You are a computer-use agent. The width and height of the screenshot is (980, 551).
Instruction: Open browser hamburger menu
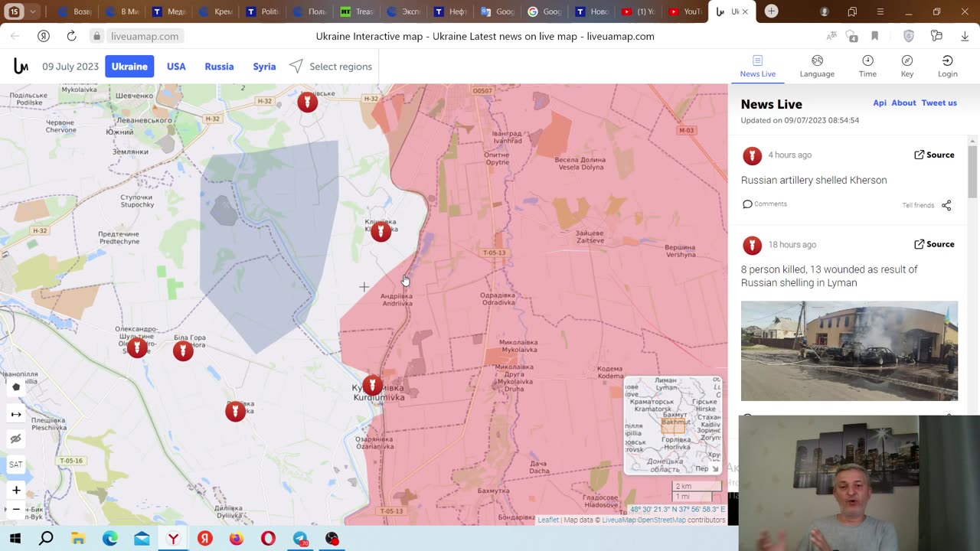coord(880,11)
